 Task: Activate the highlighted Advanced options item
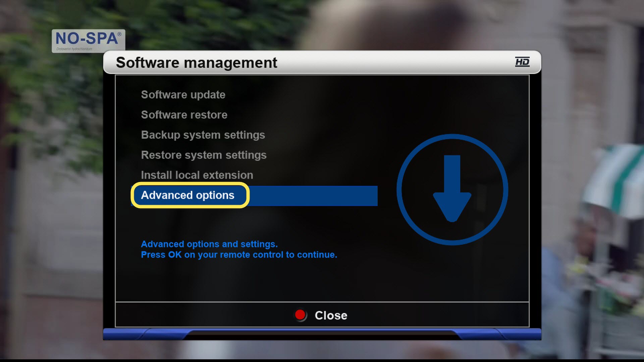(188, 195)
